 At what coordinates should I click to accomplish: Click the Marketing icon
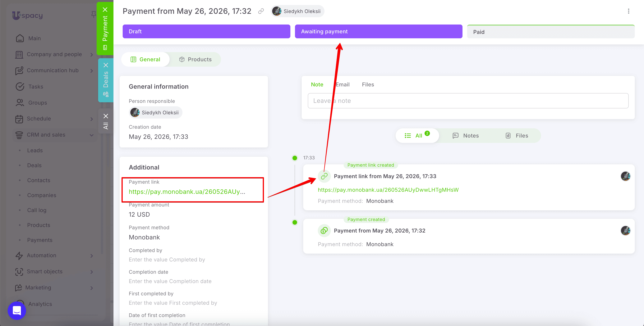(19, 288)
